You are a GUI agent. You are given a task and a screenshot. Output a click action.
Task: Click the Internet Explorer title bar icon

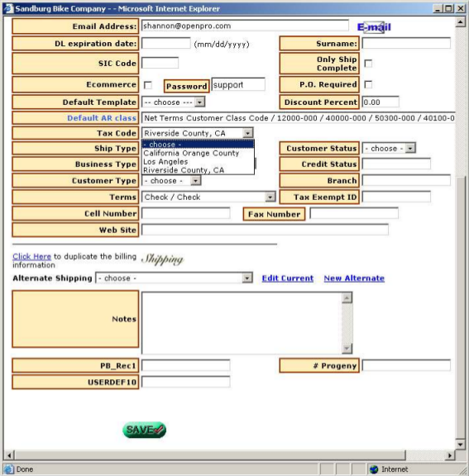tap(8, 8)
